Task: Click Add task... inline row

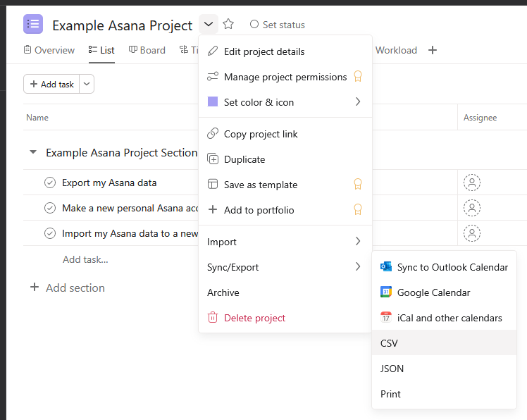Action: point(85,259)
